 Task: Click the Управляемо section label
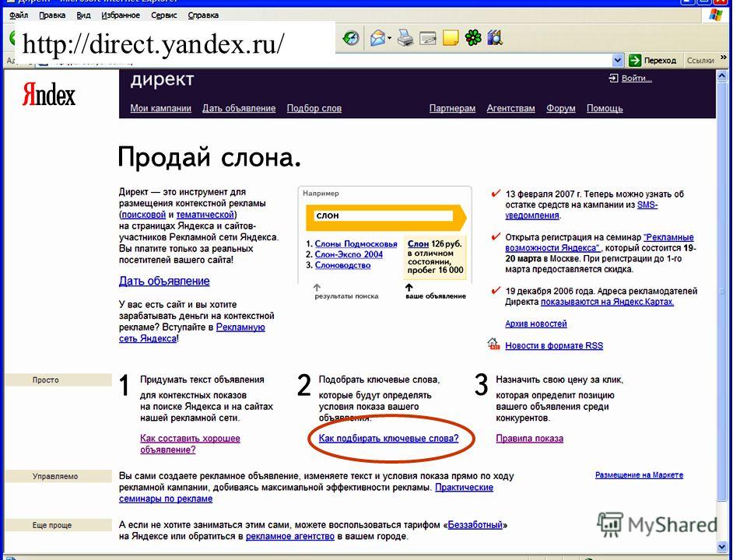pyautogui.click(x=55, y=476)
